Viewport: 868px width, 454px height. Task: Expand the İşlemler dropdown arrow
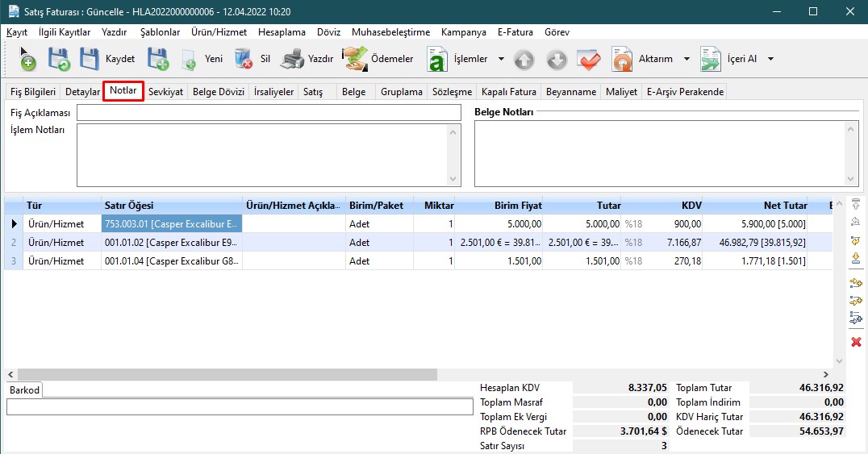501,59
